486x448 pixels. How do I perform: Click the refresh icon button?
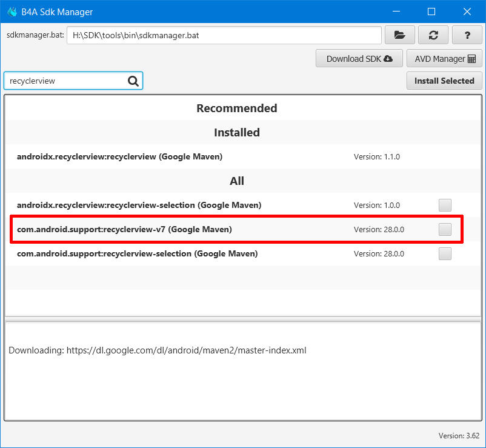(433, 35)
